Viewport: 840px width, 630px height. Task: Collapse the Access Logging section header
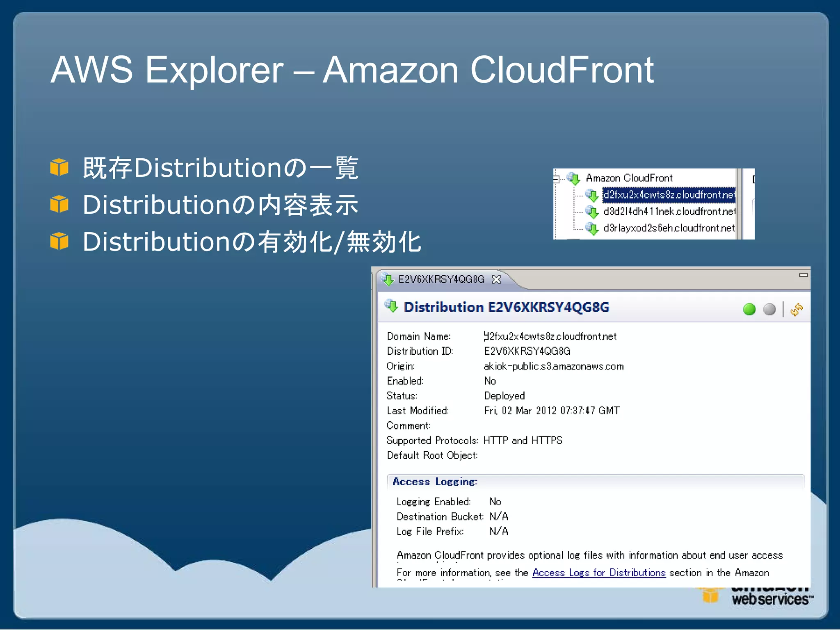pos(596,482)
